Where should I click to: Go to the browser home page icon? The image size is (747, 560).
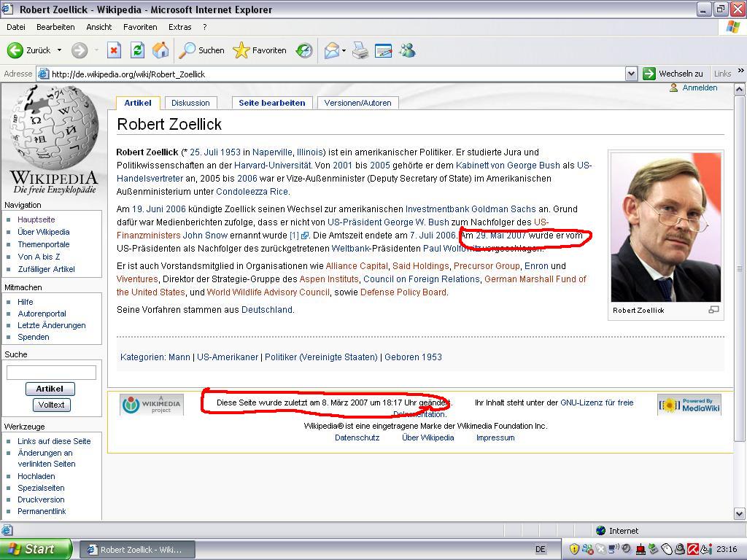160,50
